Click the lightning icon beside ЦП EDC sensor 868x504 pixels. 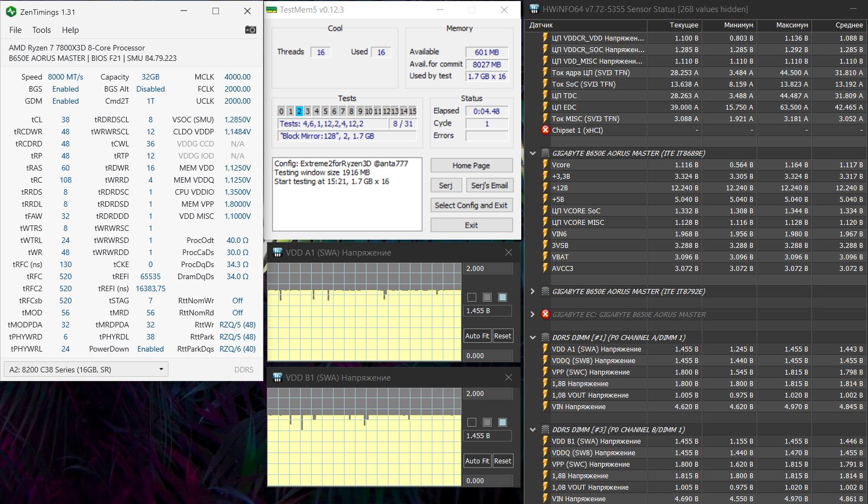tap(545, 107)
